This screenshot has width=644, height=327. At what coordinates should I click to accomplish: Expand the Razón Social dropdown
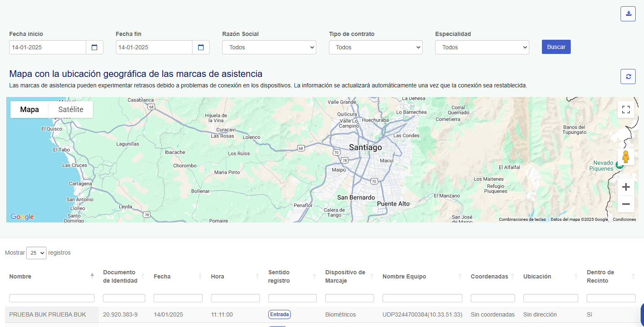269,47
